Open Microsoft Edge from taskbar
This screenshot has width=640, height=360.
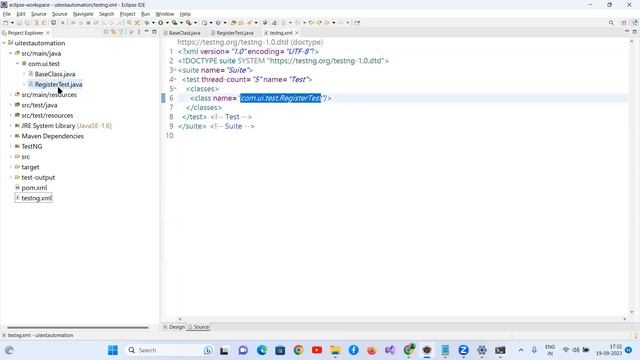pos(262,350)
